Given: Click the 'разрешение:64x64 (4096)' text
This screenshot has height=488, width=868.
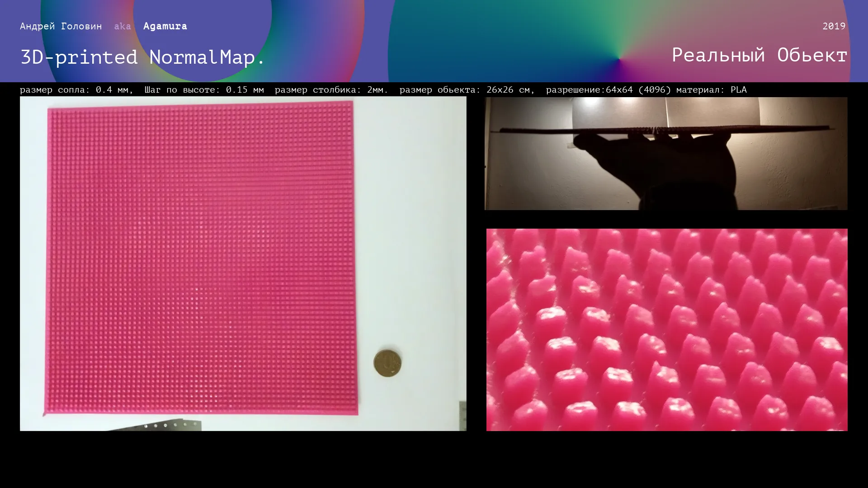Looking at the screenshot, I should tap(608, 89).
